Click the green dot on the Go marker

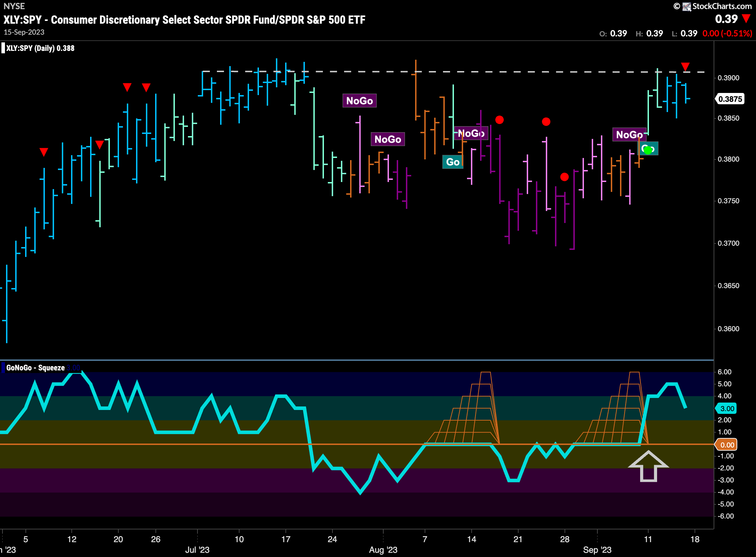648,150
